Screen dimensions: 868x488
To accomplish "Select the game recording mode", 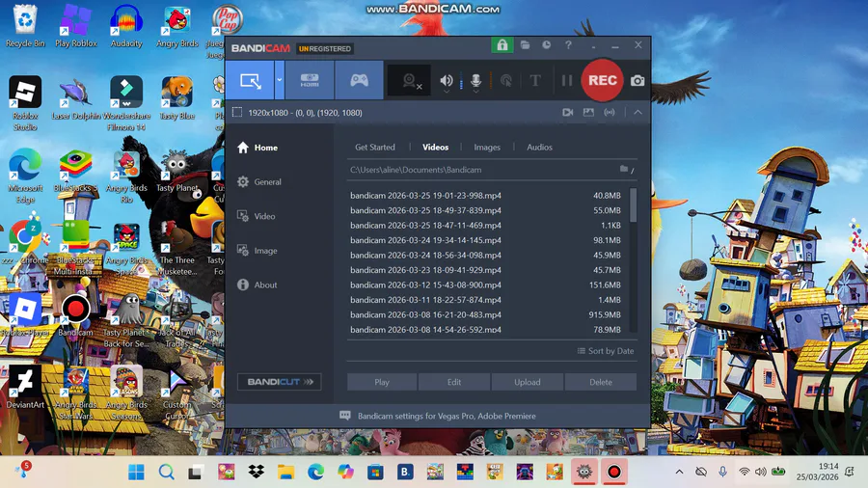I will (359, 81).
